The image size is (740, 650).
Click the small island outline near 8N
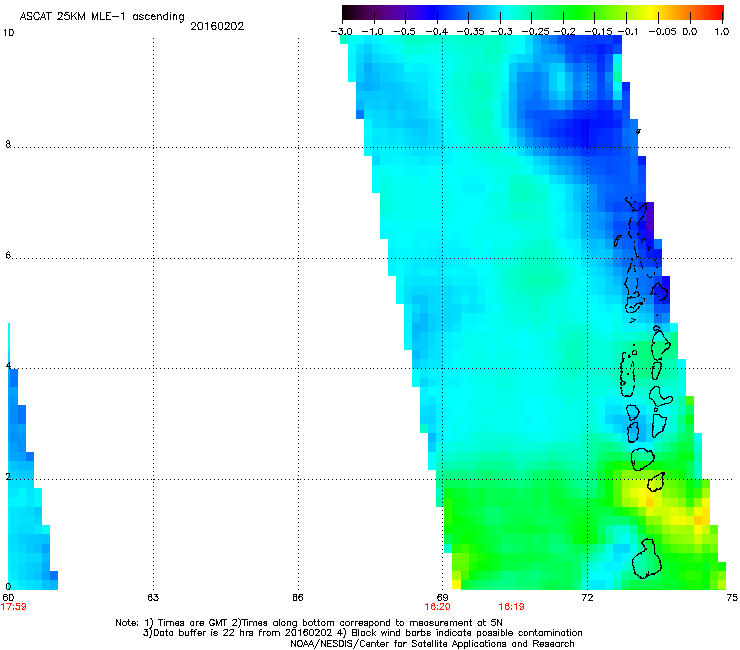tap(638, 131)
